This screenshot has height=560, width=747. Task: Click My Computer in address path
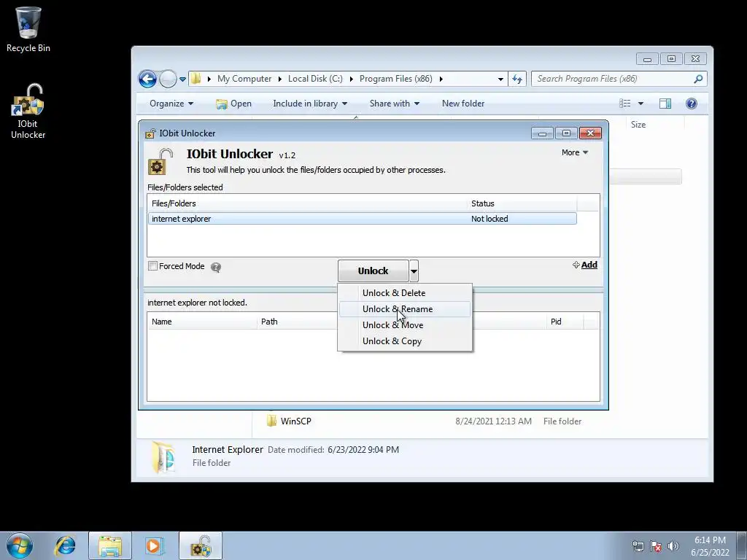coord(244,79)
